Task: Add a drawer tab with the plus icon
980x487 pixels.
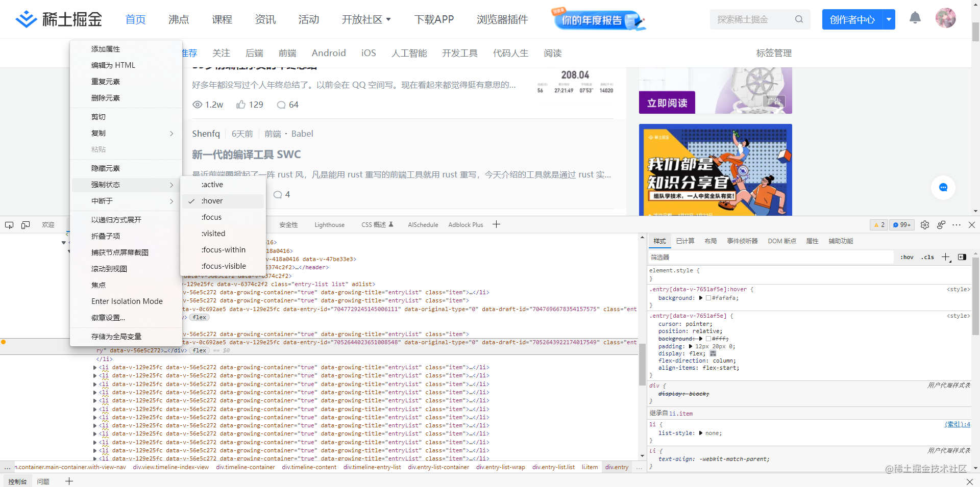Action: [69, 481]
